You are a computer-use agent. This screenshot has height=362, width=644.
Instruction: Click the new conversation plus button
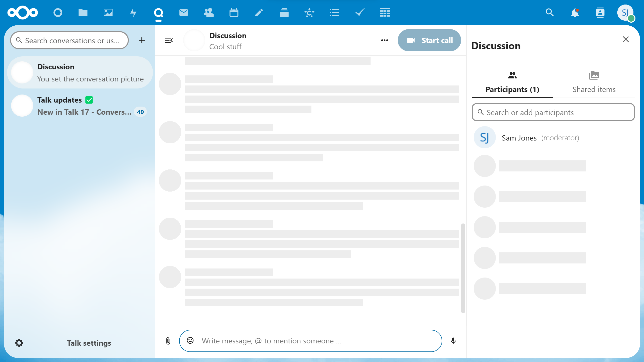click(x=142, y=40)
